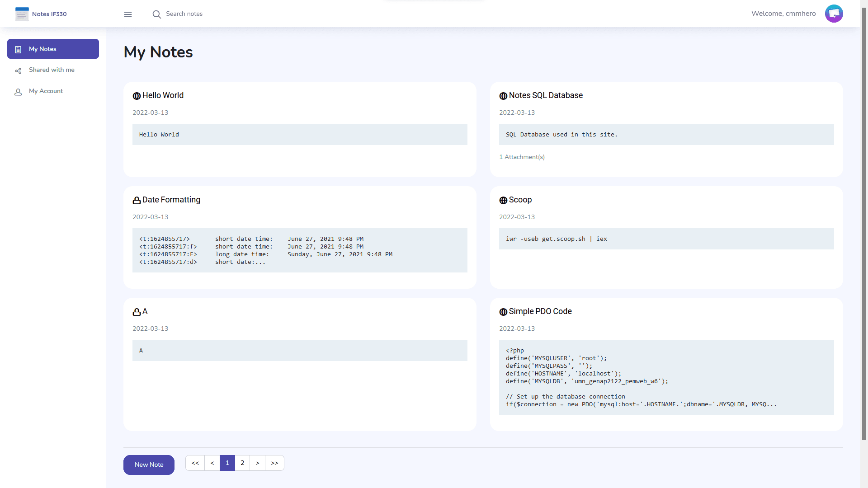Click the lock icon on note A
Image resolution: width=868 pixels, height=488 pixels.
(x=137, y=312)
